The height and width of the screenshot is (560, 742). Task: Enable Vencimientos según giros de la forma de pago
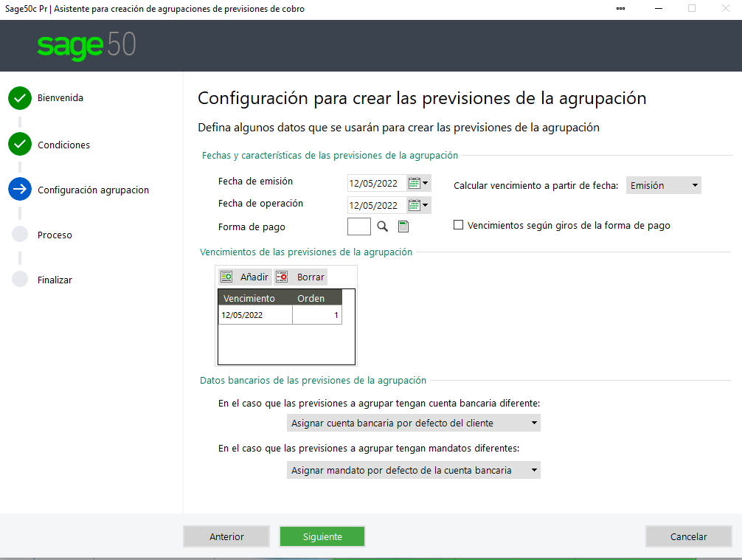click(458, 225)
